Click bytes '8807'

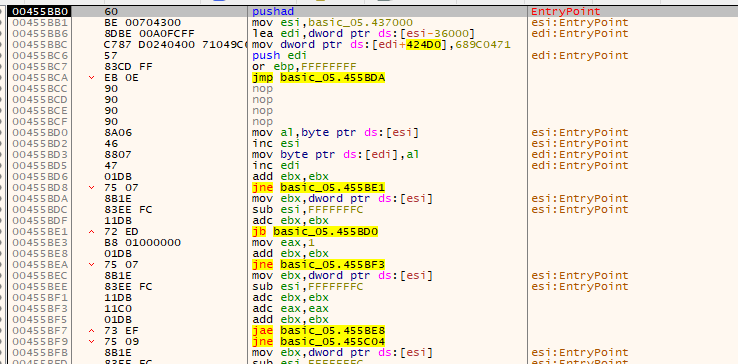118,154
